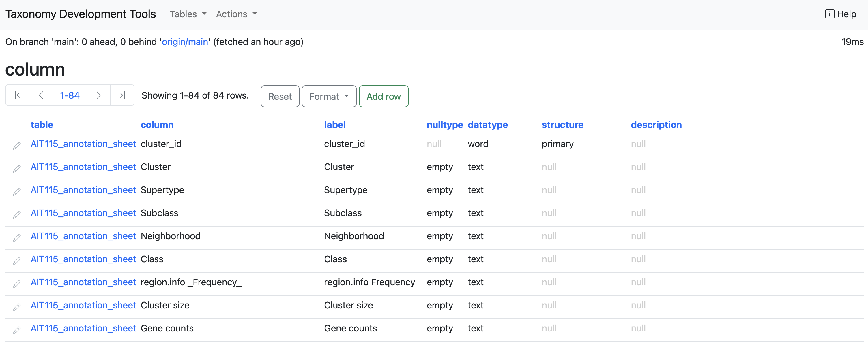The width and height of the screenshot is (868, 343).
Task: Edit the Cluster size row pencil icon
Action: 16,307
